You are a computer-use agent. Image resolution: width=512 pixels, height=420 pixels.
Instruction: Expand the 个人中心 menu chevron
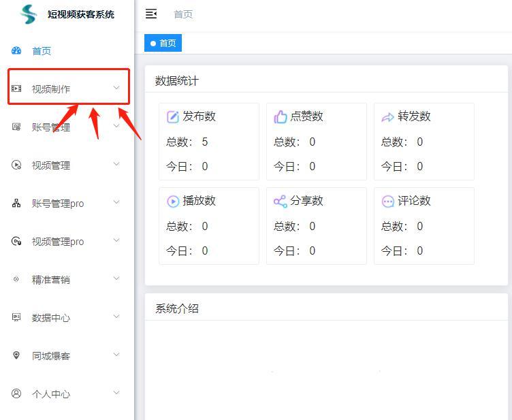point(116,392)
